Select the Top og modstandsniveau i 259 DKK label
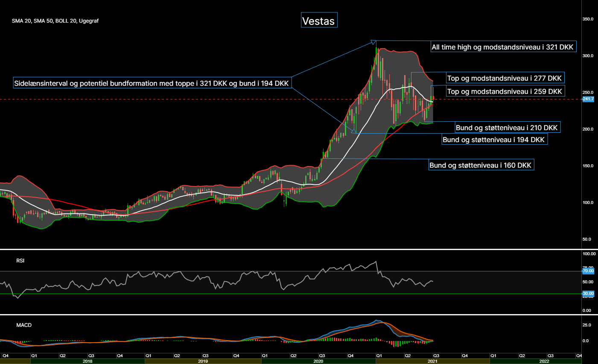The width and height of the screenshot is (598, 364). [505, 91]
